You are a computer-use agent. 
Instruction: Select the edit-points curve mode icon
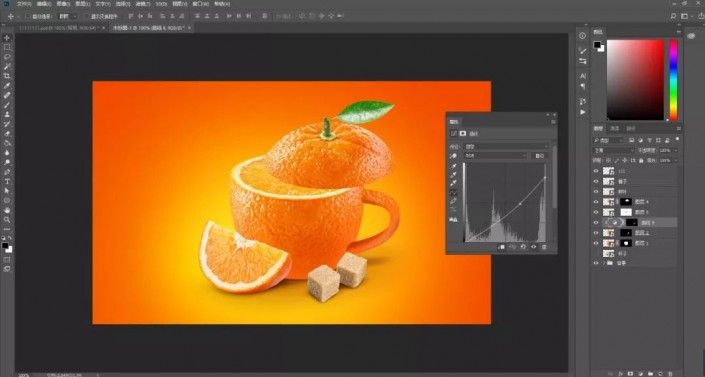tap(453, 193)
